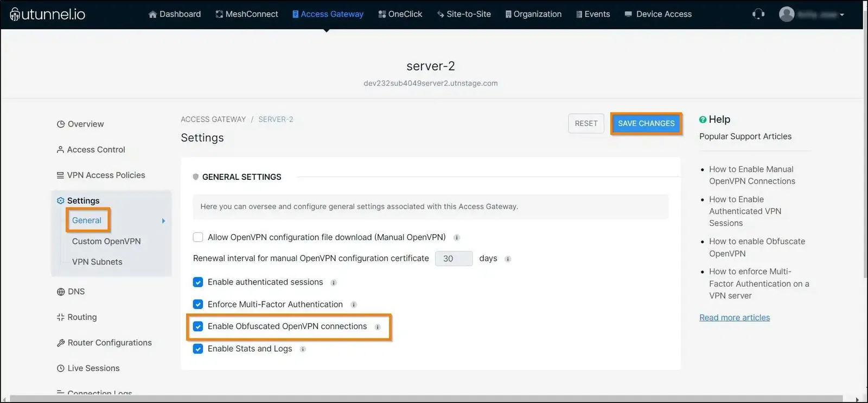Click the arrow beside General

[x=163, y=221]
